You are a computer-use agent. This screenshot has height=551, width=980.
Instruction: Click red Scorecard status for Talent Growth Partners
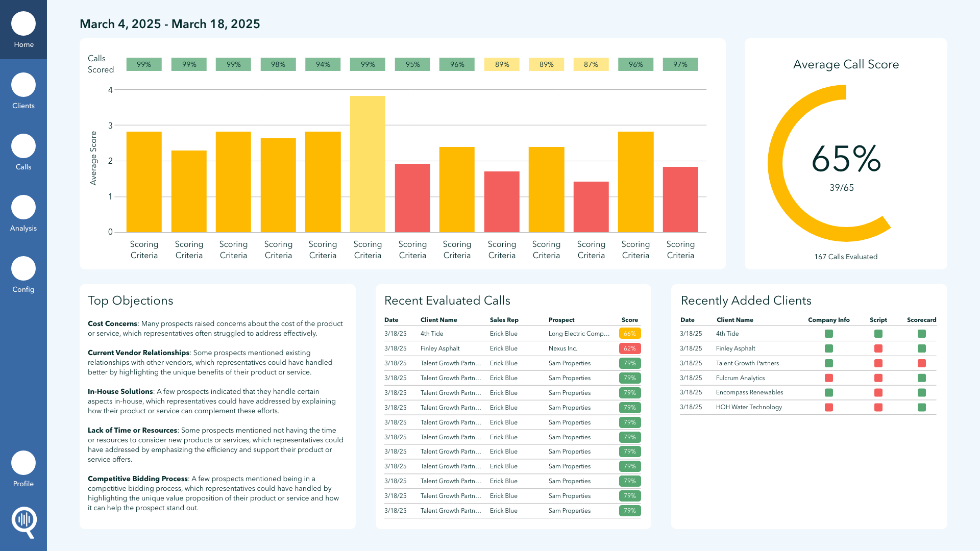pyautogui.click(x=921, y=363)
